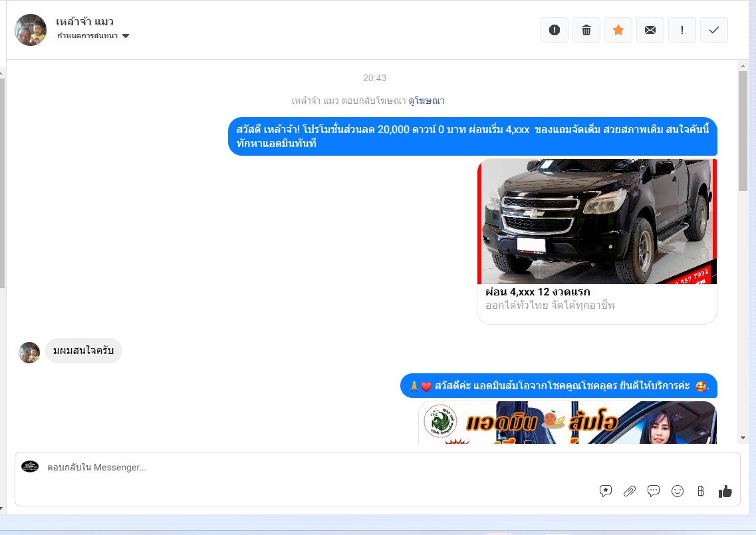This screenshot has width=756, height=535.
Task: Click contact name เหล่าจ้า แมว in header
Action: [85, 22]
